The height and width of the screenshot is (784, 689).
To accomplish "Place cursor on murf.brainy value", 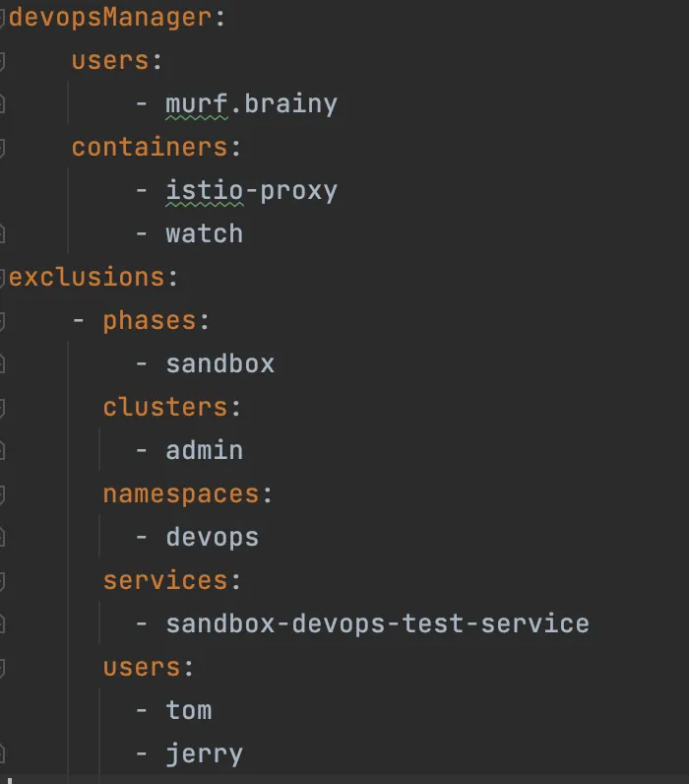I will point(251,104).
